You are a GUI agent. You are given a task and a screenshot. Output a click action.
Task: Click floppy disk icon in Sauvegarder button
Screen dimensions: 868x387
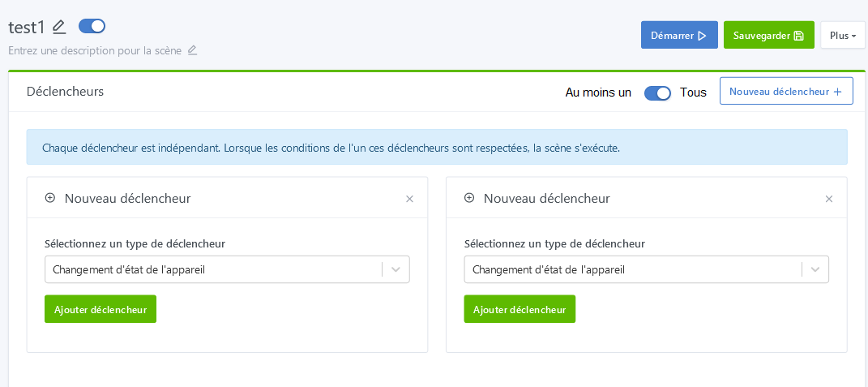point(799,36)
